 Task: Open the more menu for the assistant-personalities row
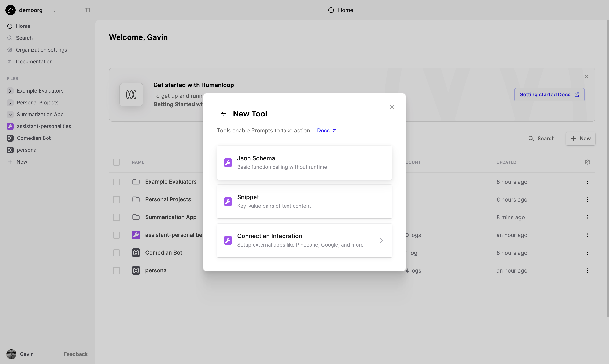[x=588, y=235]
